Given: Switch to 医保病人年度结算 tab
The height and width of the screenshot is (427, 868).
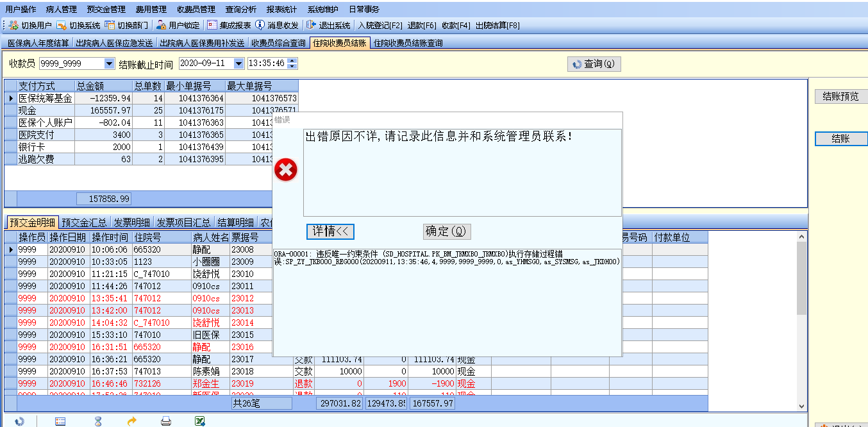Looking at the screenshot, I should pos(38,43).
